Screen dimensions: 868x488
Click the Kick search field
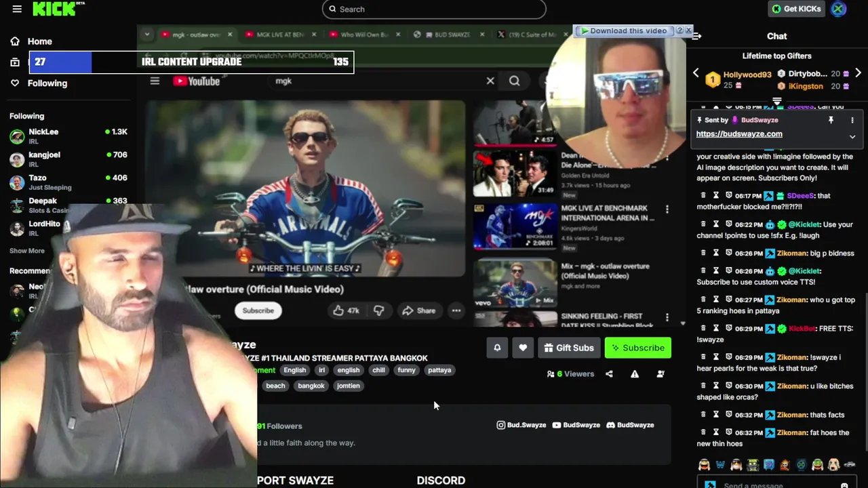click(x=434, y=9)
